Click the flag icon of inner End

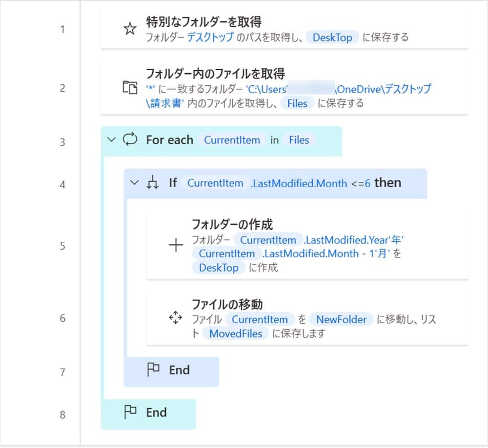pos(153,370)
